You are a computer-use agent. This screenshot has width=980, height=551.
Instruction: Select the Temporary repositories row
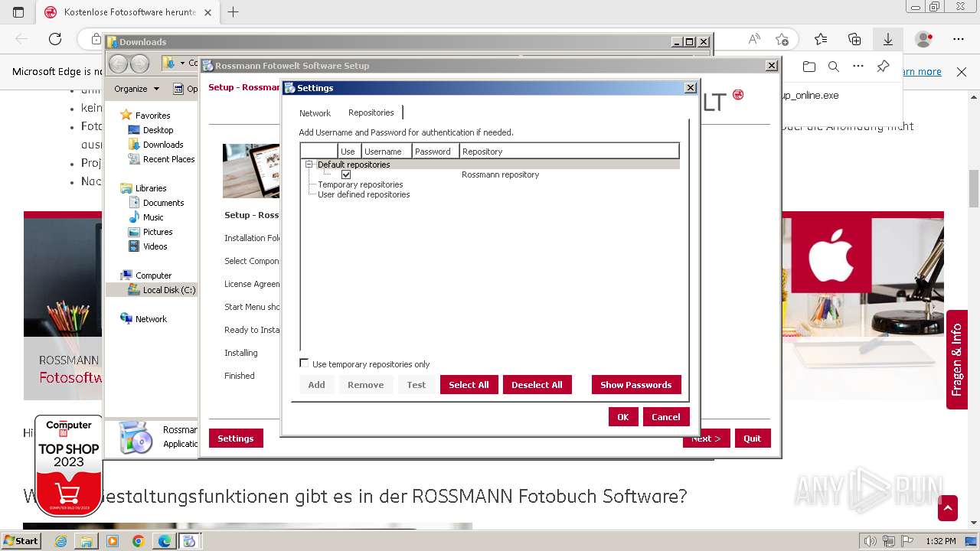pos(360,184)
